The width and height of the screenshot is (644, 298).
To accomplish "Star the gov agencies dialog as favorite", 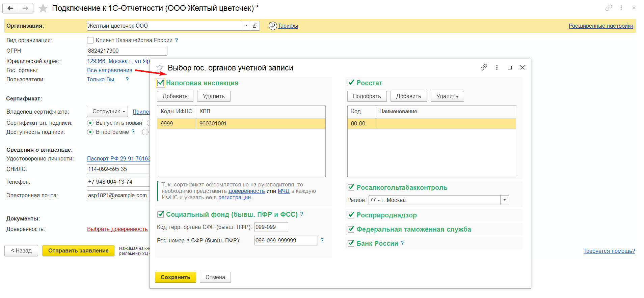I will tap(160, 68).
